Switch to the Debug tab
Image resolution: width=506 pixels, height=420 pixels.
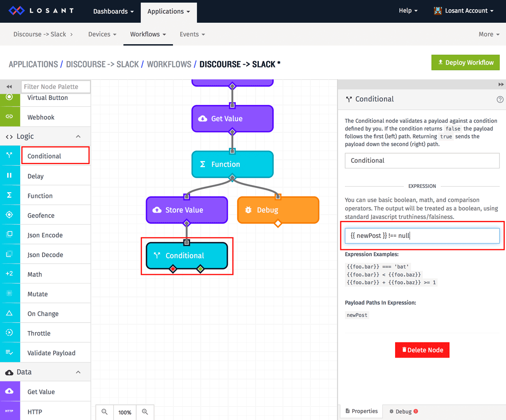[x=404, y=412]
